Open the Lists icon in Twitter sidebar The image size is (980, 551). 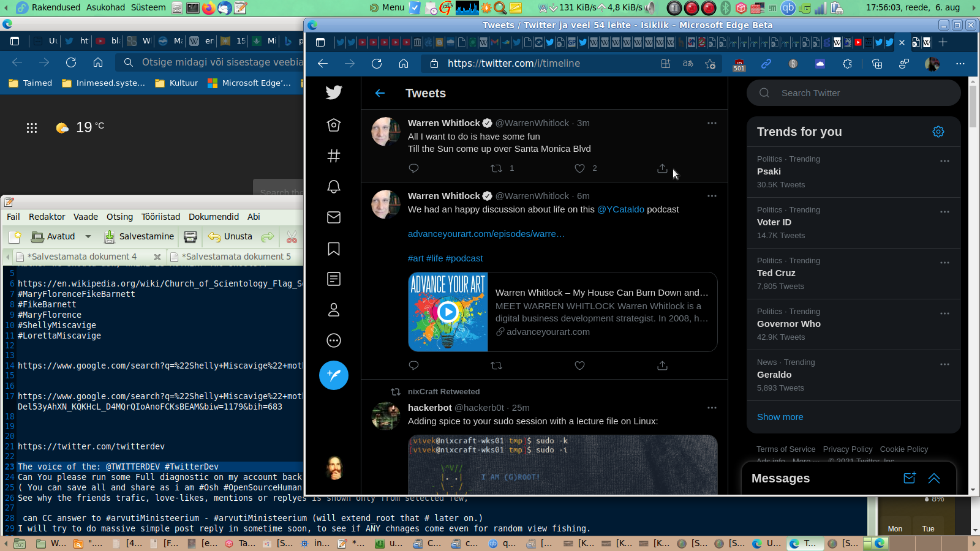tap(334, 279)
